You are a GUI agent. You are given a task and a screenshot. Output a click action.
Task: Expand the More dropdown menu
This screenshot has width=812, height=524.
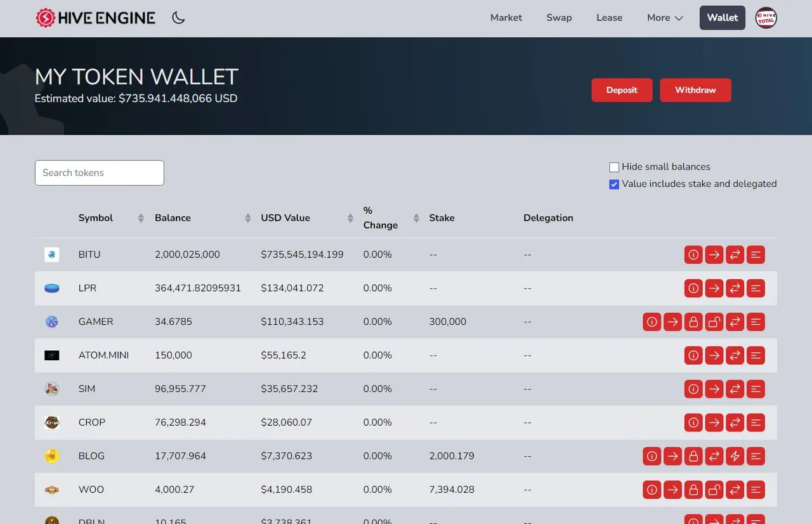point(665,18)
